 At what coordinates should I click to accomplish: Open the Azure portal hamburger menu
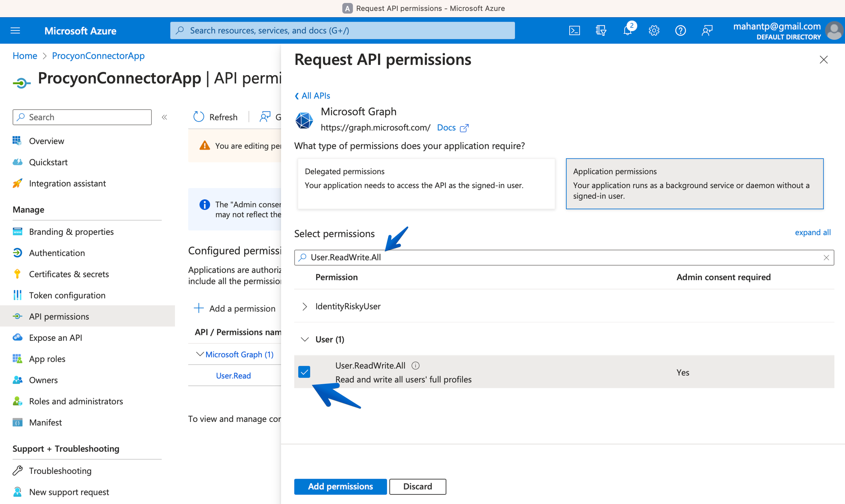(15, 30)
